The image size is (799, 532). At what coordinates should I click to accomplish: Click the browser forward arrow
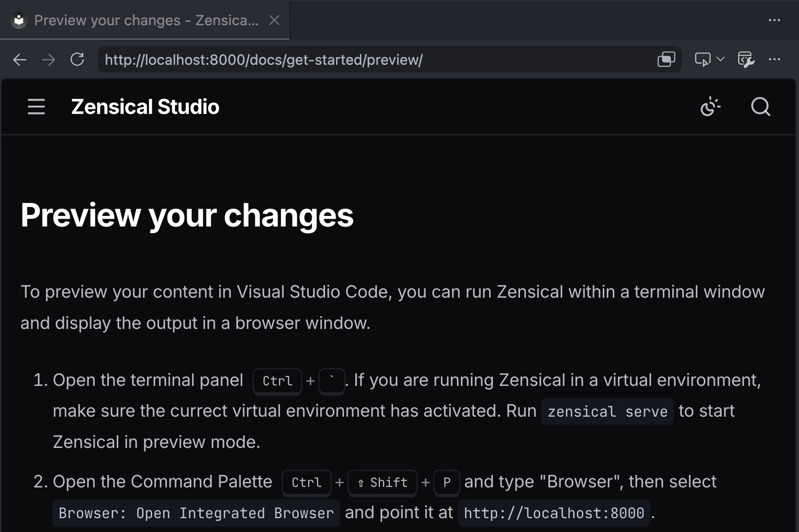(48, 60)
